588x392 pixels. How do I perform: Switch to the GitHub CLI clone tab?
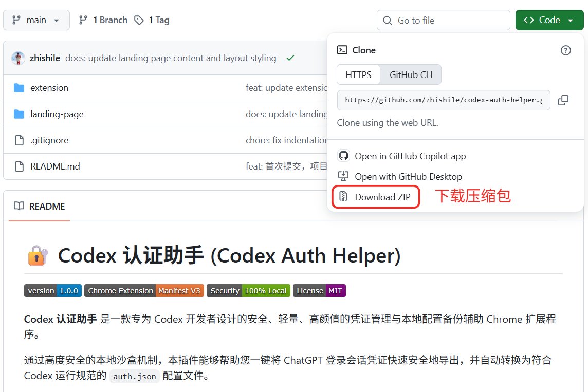411,75
